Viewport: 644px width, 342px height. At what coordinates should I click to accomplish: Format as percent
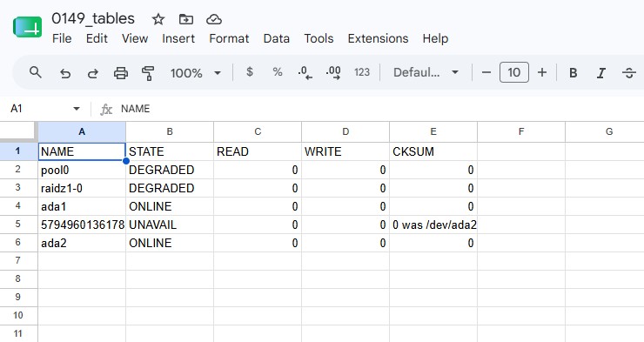click(278, 72)
